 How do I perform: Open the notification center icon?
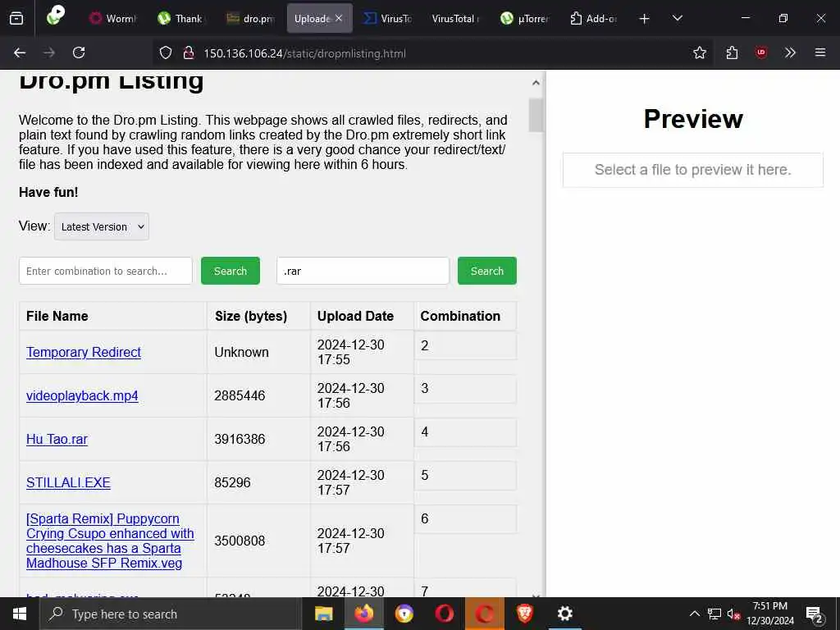(815, 614)
